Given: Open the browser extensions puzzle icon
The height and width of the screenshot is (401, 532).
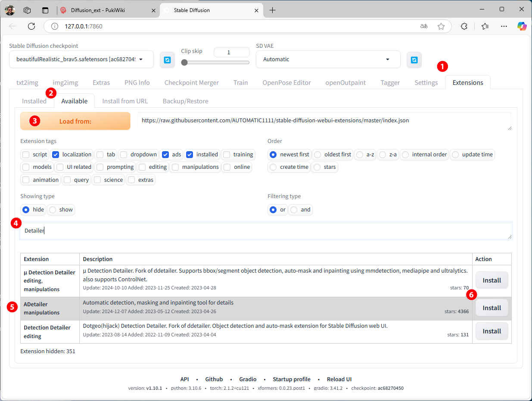Looking at the screenshot, I should (x=464, y=26).
